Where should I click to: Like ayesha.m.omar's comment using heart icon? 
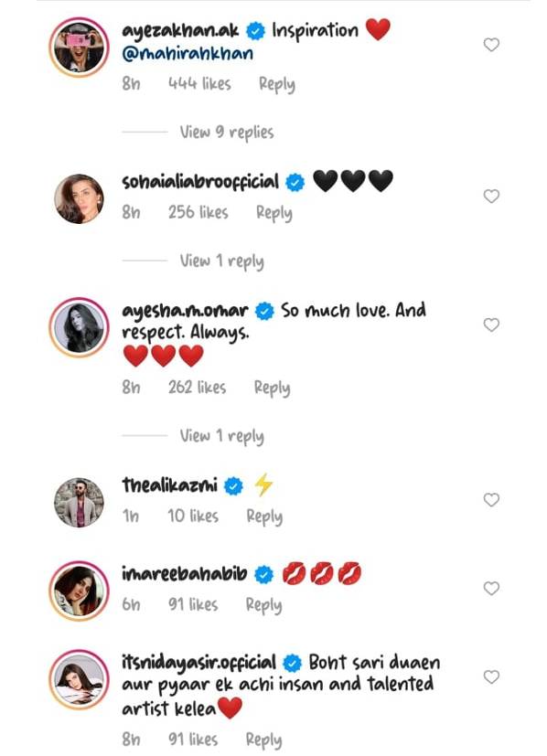click(x=491, y=325)
